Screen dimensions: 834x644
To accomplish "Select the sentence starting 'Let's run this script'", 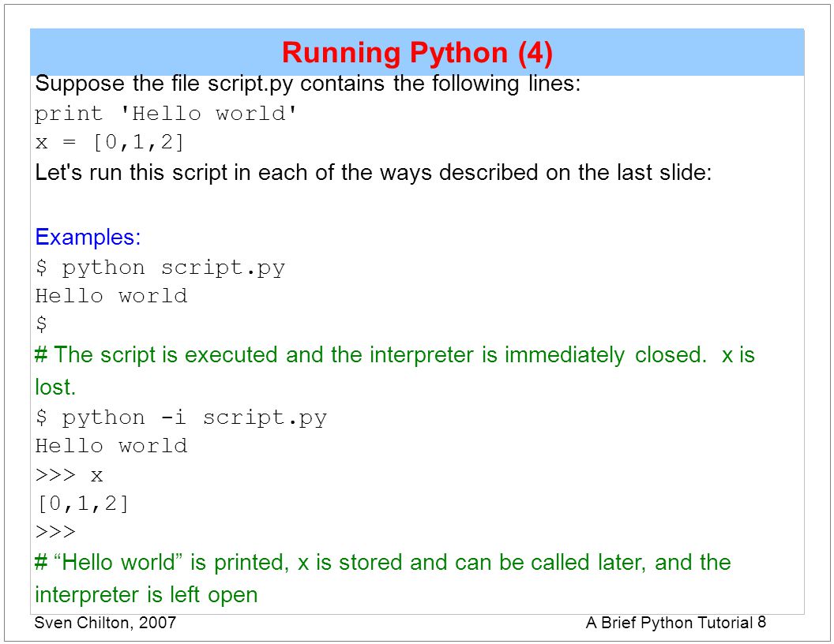I will point(373,173).
